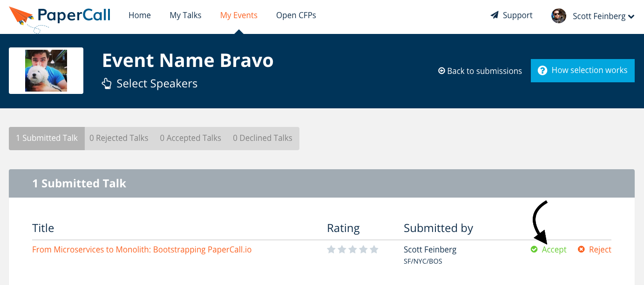Go to My Talks in navigation
The width and height of the screenshot is (644, 285).
pyautogui.click(x=185, y=15)
